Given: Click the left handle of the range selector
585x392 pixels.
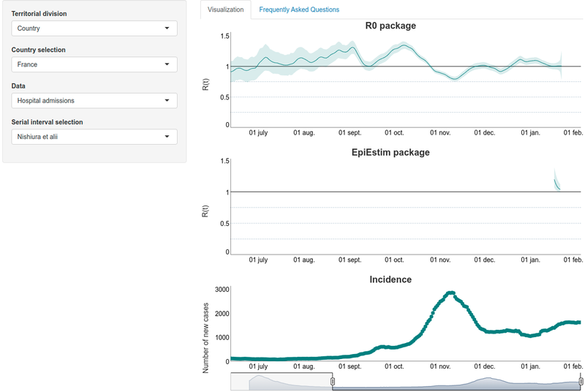Looking at the screenshot, I should (333, 381).
